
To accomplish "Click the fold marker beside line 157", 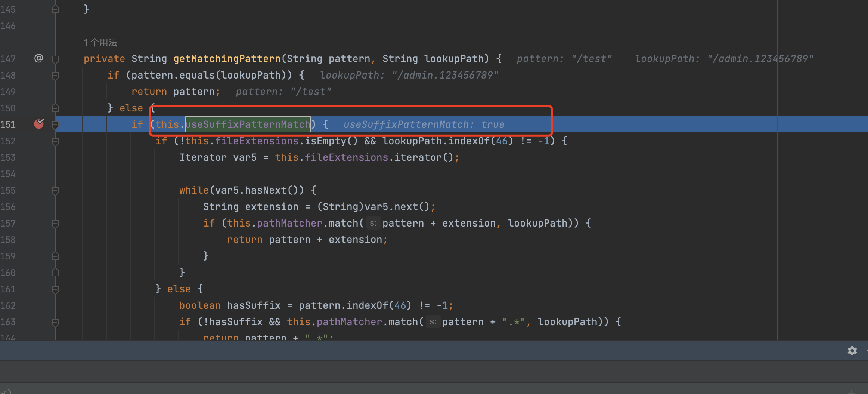I will click(x=55, y=224).
